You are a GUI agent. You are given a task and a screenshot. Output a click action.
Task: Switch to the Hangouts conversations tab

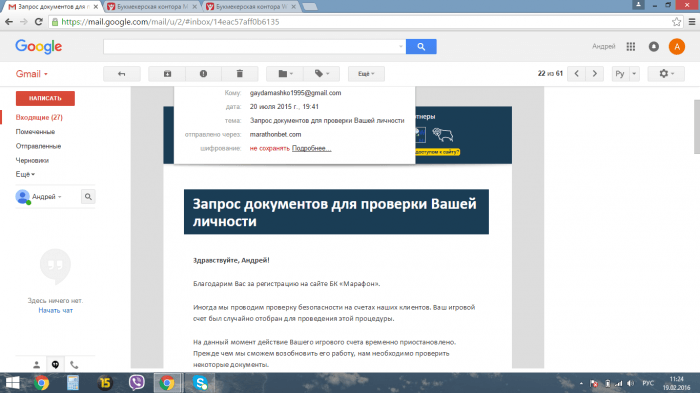click(55, 365)
